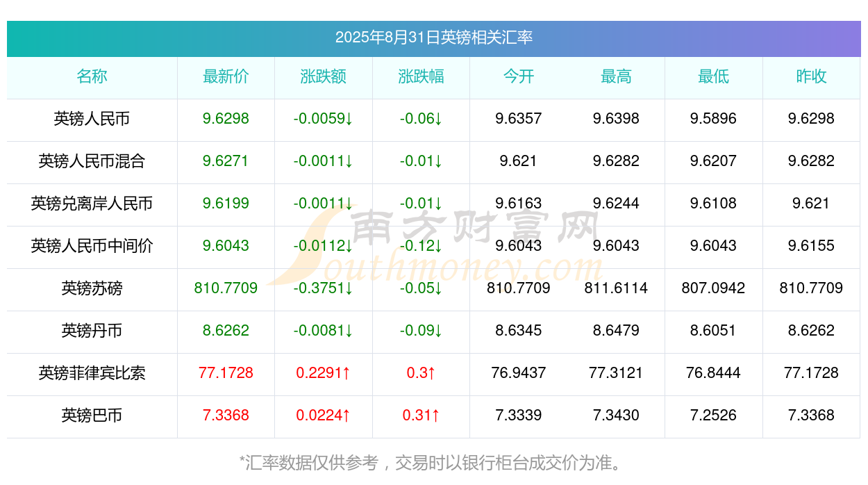The height and width of the screenshot is (485, 868).
Task: Click change value 0.0224↑
Action: point(323,416)
